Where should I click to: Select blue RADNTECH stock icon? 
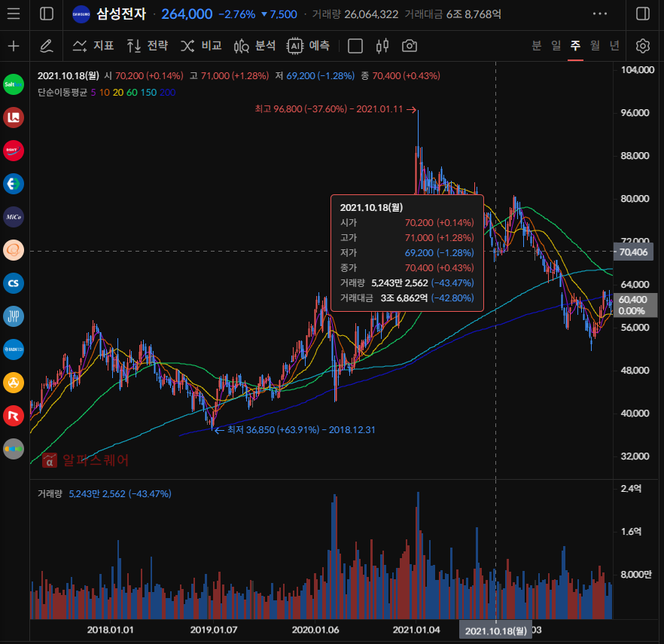click(x=14, y=349)
